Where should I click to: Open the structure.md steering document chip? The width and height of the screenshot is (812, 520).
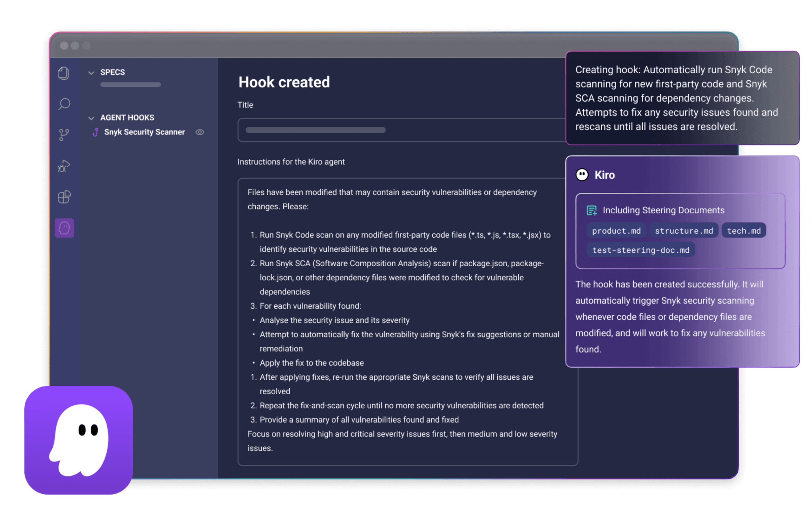(684, 230)
